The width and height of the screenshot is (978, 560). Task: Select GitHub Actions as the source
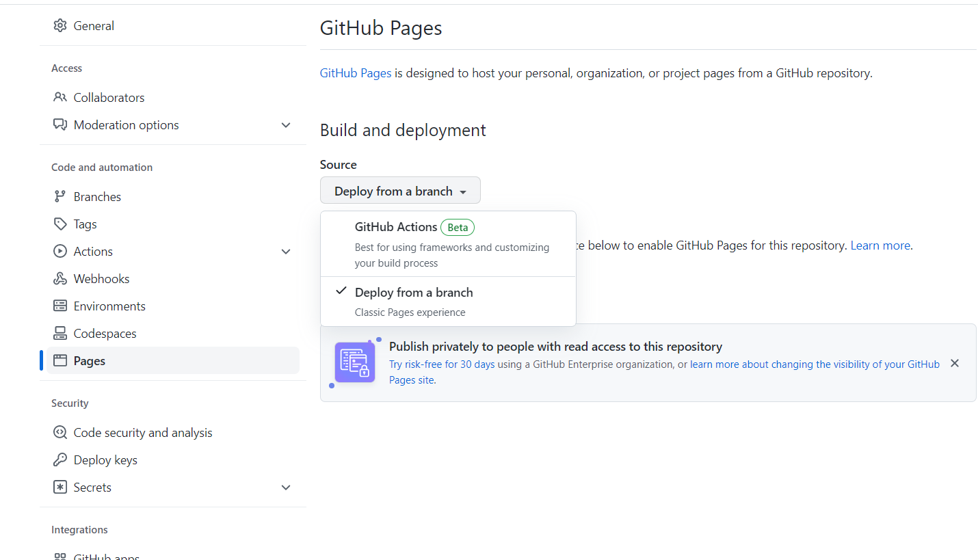tap(448, 244)
